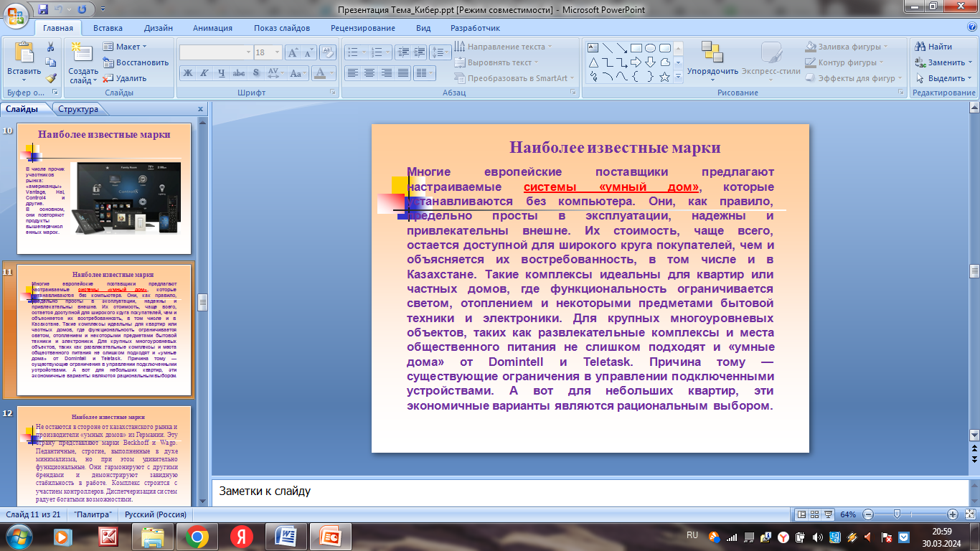Select the Isosceles Triangle shape
980x551 pixels.
593,62
